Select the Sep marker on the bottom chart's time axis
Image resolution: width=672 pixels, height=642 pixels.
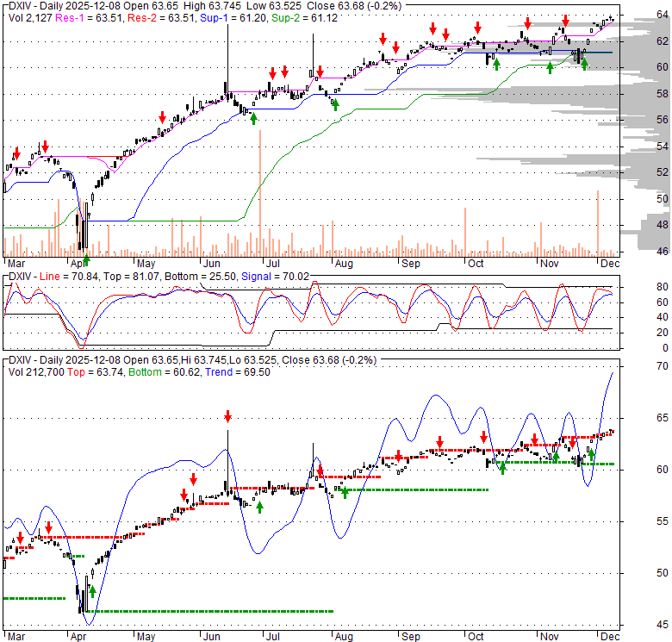pos(410,637)
